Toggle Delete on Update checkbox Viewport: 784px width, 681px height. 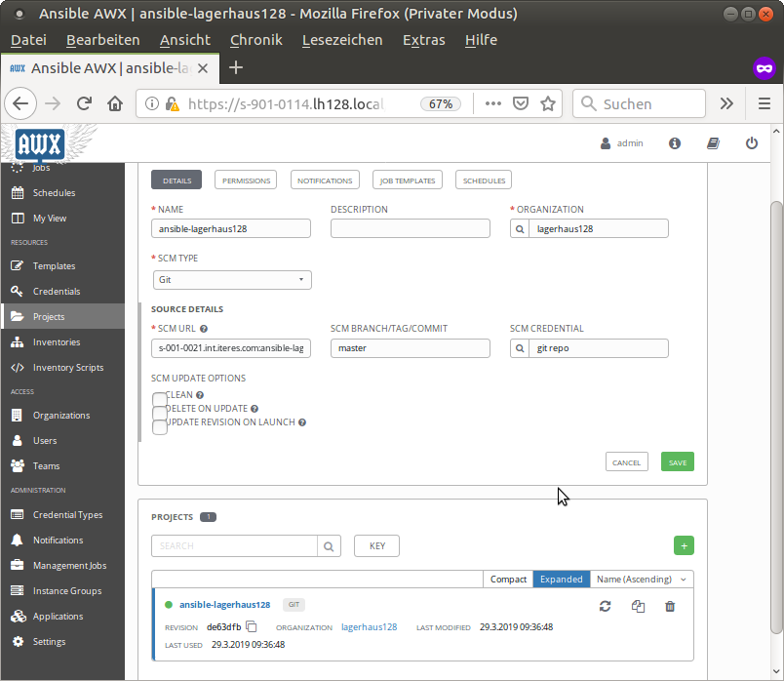[160, 414]
